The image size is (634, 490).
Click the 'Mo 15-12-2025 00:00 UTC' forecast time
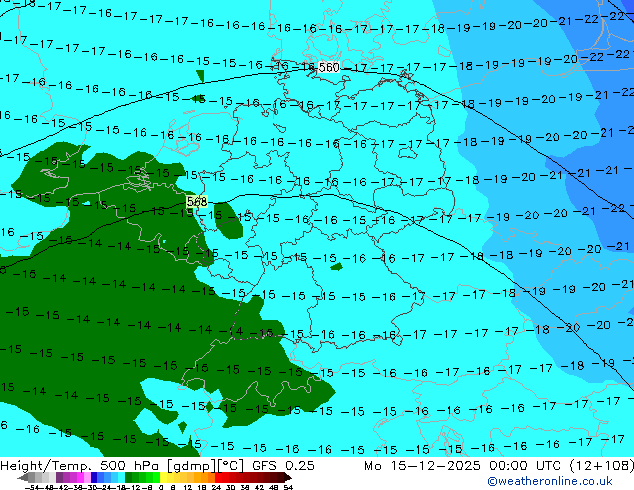(x=464, y=465)
